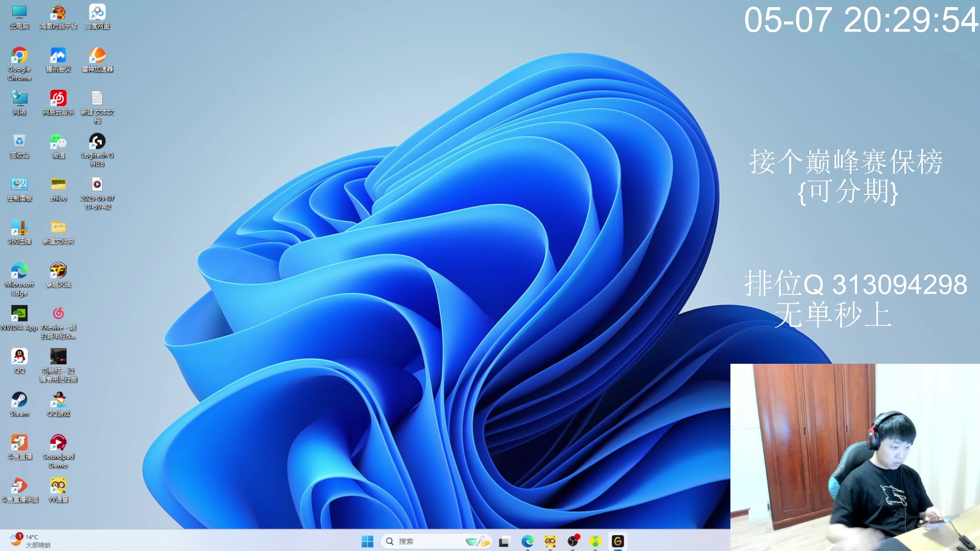Select the zhibo folder on desktop

click(58, 189)
